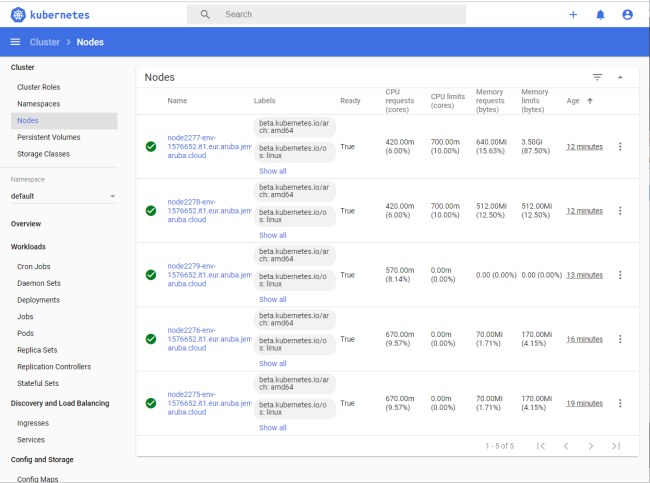
Task: Open Workloads section in the sidebar
Action: tap(28, 247)
